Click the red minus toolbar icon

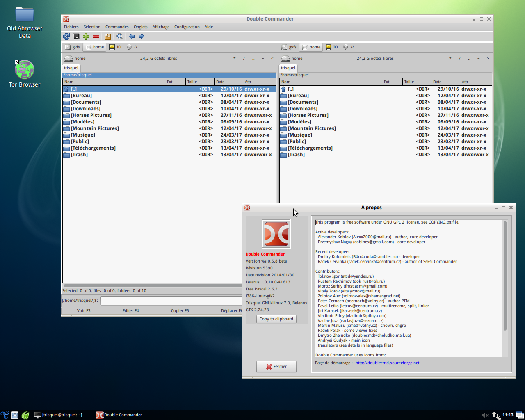(96, 37)
